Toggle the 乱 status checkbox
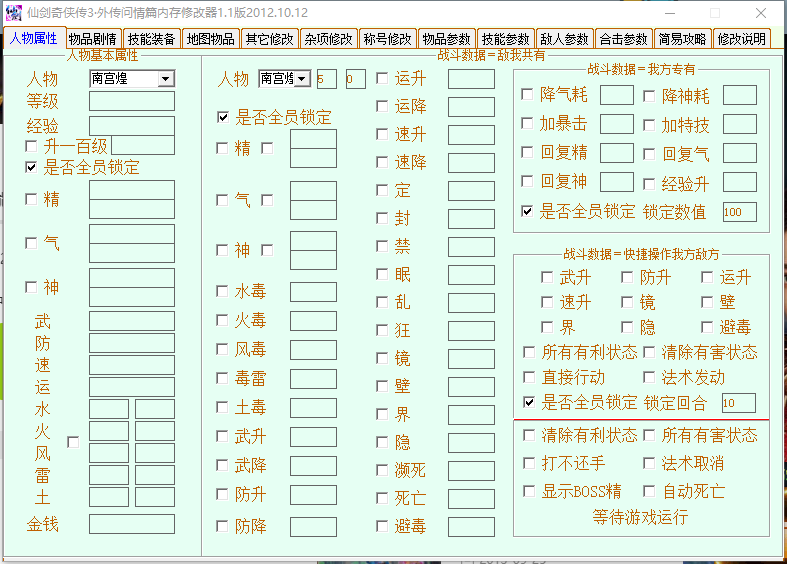Screen dimensions: 787x564 pyautogui.click(x=382, y=302)
